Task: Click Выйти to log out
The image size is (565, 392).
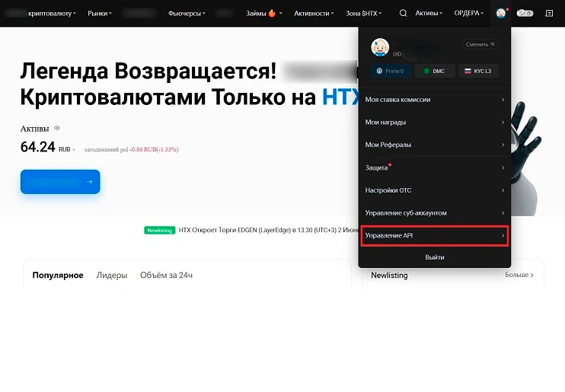Action: click(434, 257)
